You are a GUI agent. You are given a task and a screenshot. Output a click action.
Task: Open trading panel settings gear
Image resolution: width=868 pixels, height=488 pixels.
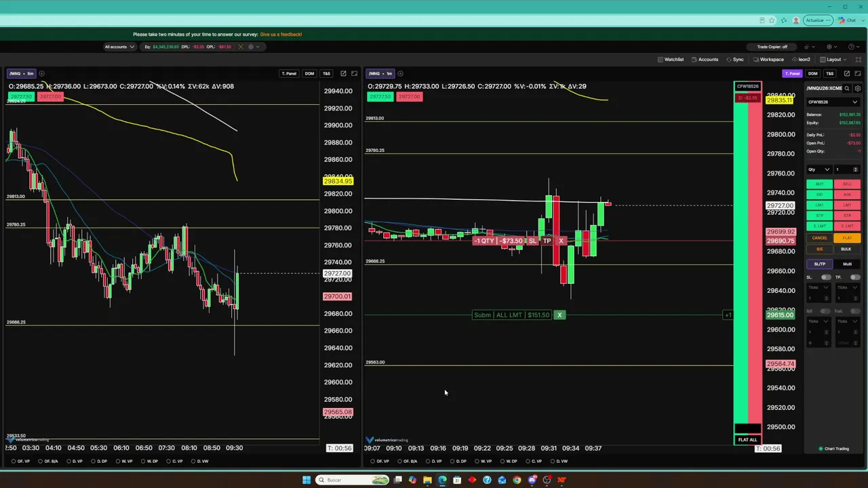tap(858, 88)
